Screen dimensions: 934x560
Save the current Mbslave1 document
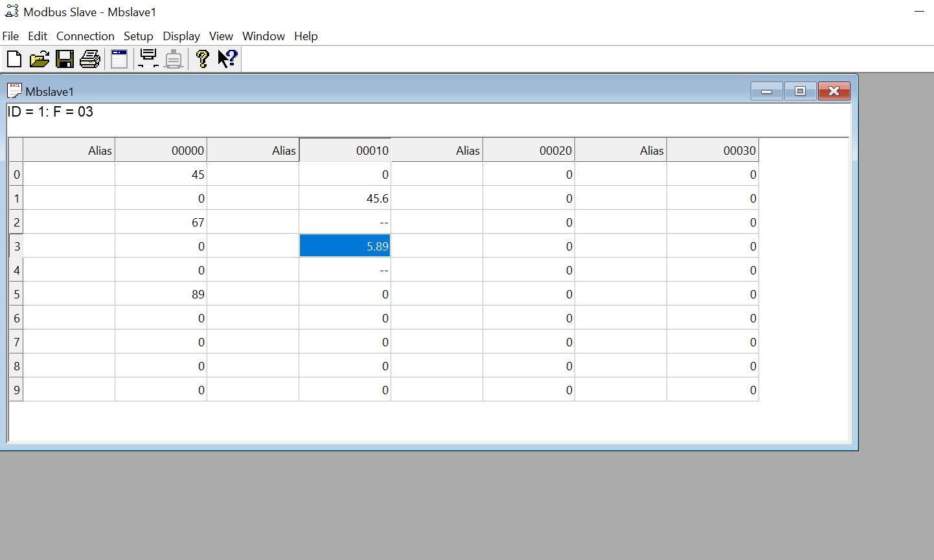point(65,59)
